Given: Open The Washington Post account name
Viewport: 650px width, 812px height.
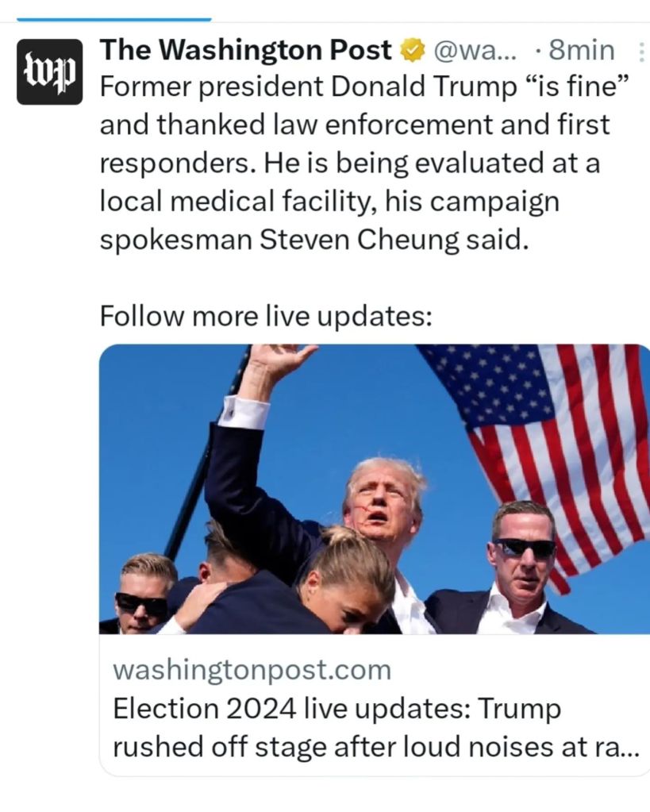Looking at the screenshot, I should (245, 50).
